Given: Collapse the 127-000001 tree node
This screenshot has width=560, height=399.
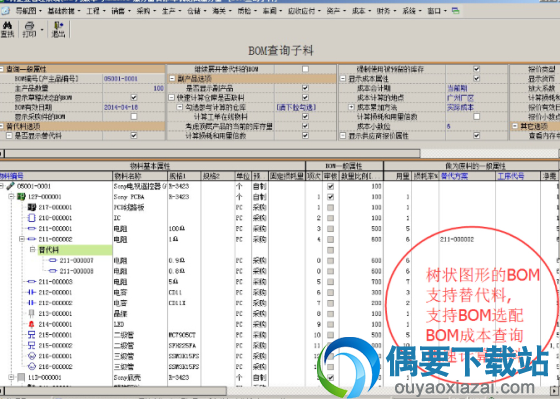Looking at the screenshot, I should pos(11,196).
